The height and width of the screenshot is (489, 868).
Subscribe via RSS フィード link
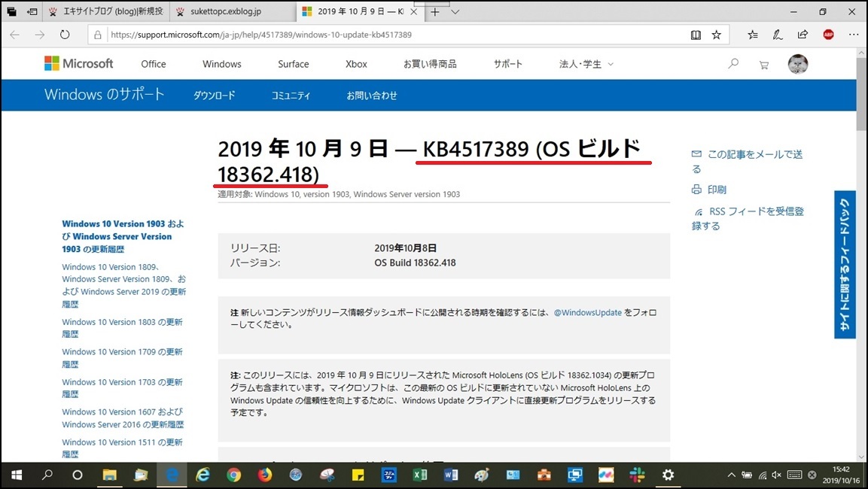tap(748, 218)
